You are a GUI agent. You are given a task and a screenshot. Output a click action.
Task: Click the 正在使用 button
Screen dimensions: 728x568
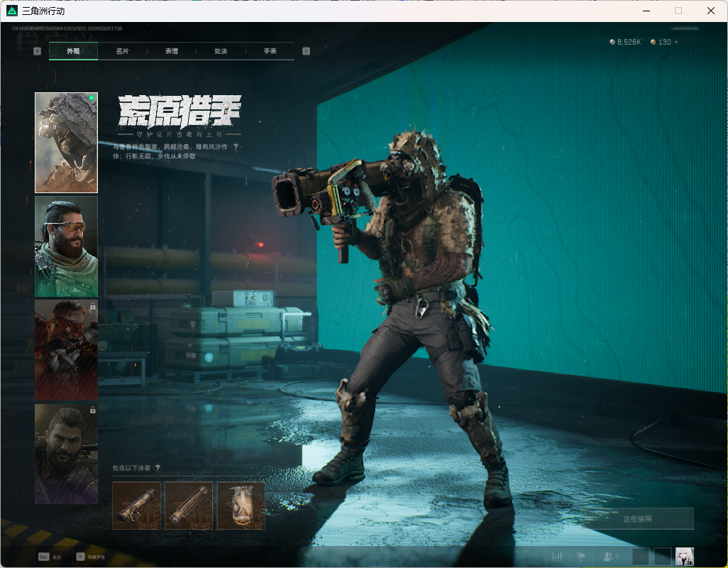637,518
